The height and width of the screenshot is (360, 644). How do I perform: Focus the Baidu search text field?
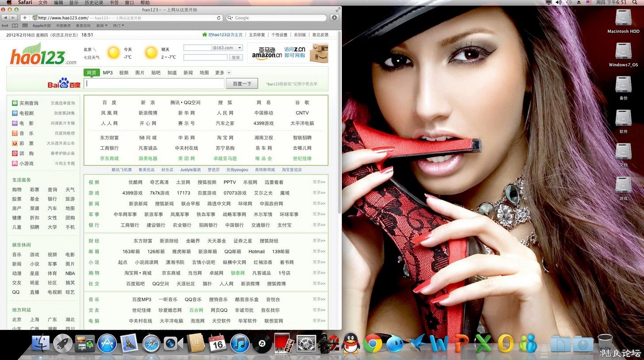(154, 83)
